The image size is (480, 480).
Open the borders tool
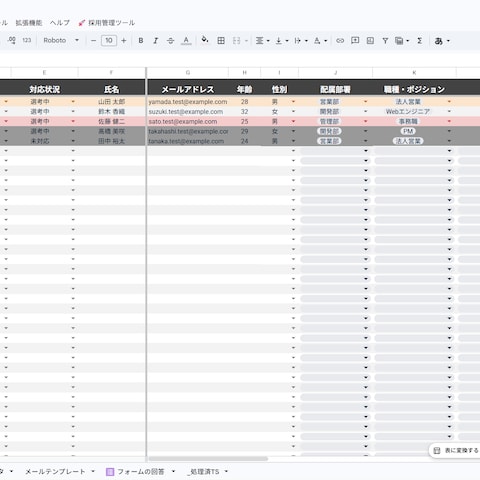coord(221,41)
